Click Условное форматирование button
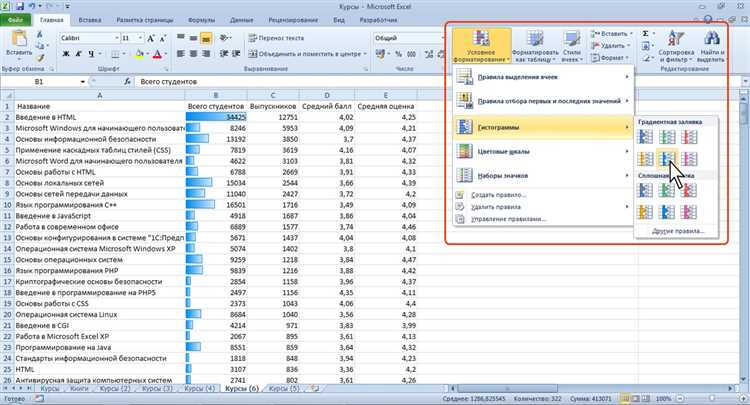This screenshot has width=750, height=405. 482,46
